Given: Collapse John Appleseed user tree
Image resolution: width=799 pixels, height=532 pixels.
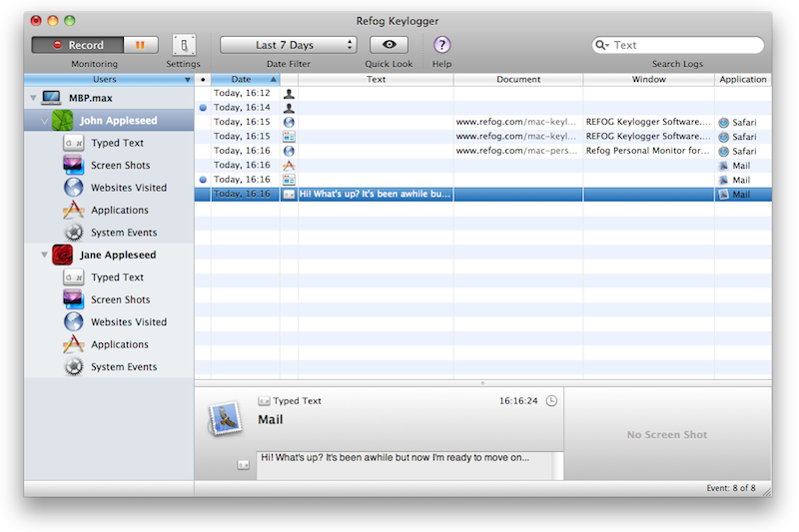Looking at the screenshot, I should (x=44, y=121).
